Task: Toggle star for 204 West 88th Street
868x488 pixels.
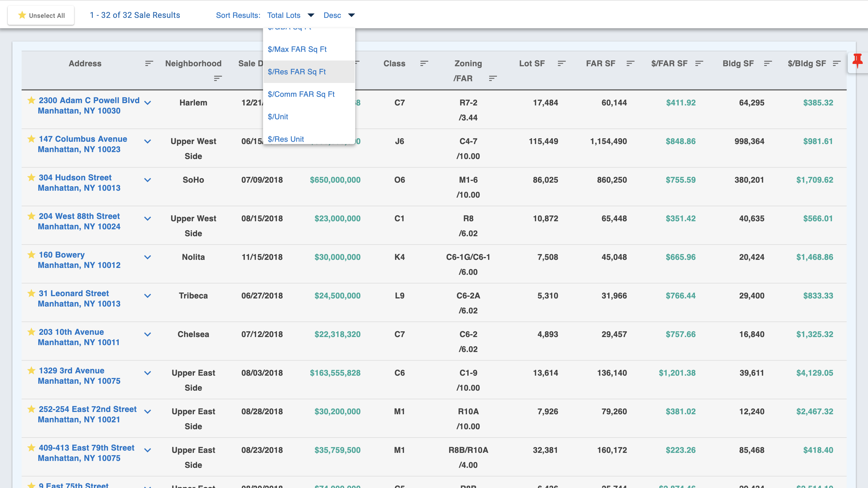Action: pos(31,216)
